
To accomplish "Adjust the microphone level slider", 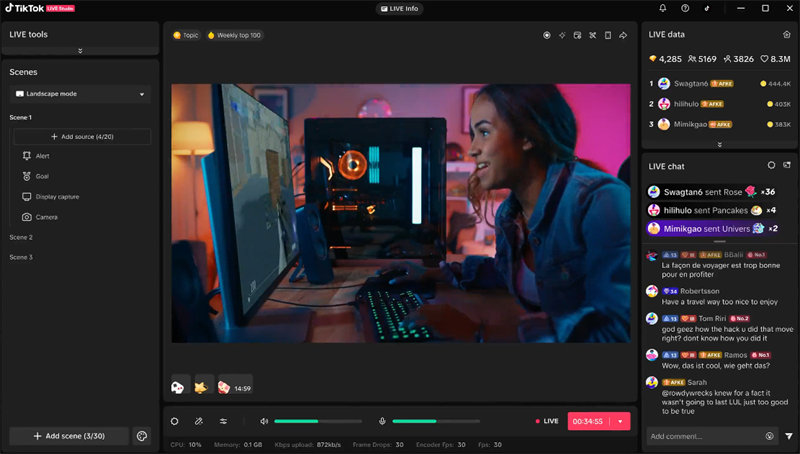I will [436, 421].
